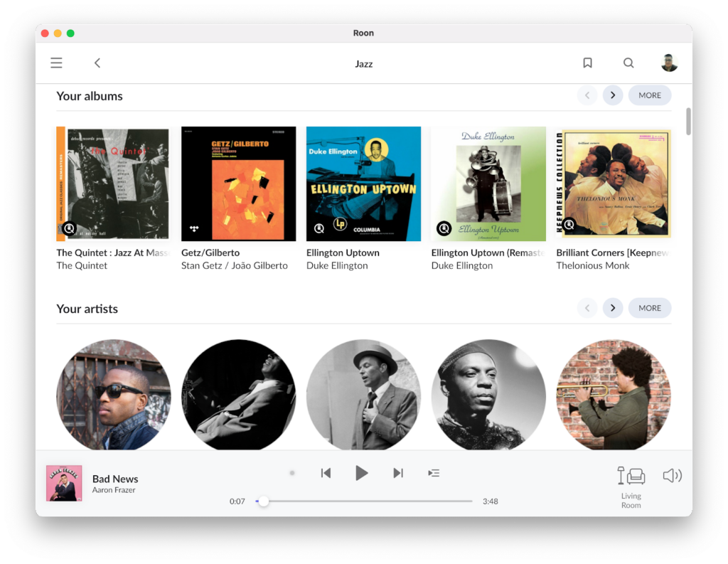Open the trumpet player artist photo

pos(614,395)
